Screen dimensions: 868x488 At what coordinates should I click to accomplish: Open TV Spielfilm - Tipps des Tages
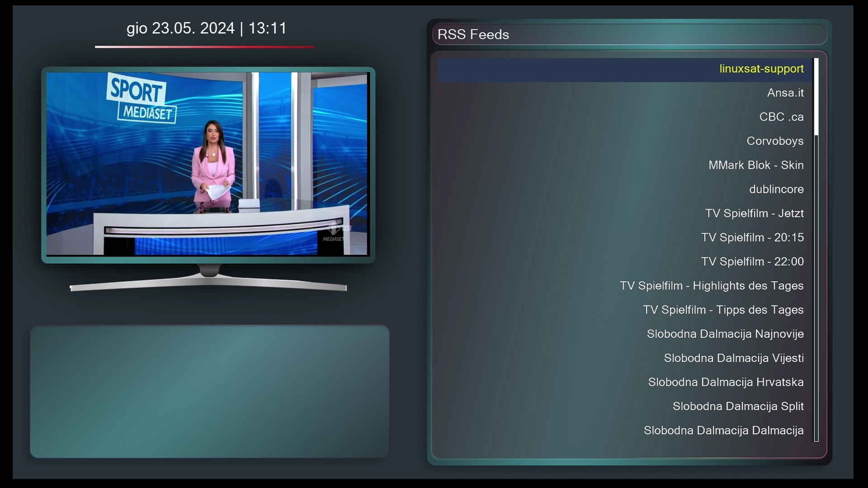point(723,310)
